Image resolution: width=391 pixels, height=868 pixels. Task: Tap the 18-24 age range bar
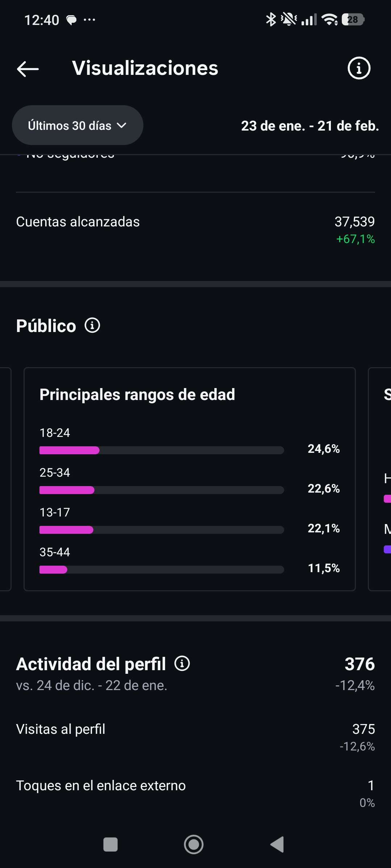tap(161, 450)
